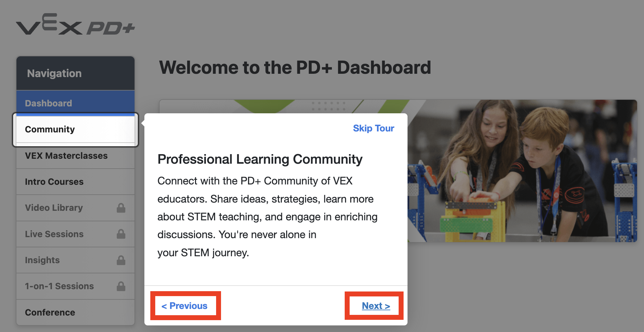Select Community in the navigation sidebar
This screenshot has width=644, height=332.
coord(50,129)
